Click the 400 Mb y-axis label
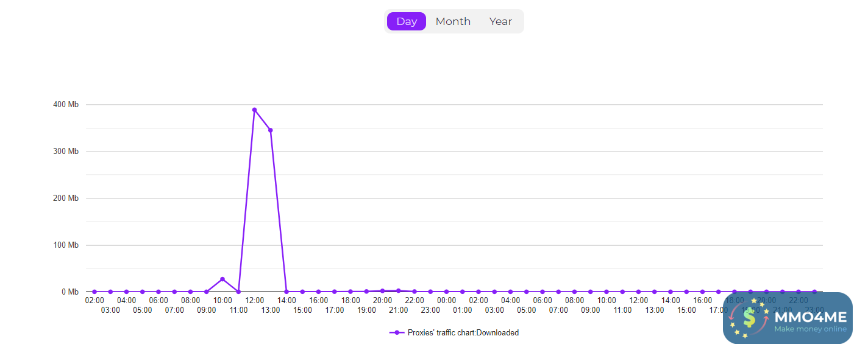Viewport: 868px width, 350px height. pyautogui.click(x=66, y=105)
